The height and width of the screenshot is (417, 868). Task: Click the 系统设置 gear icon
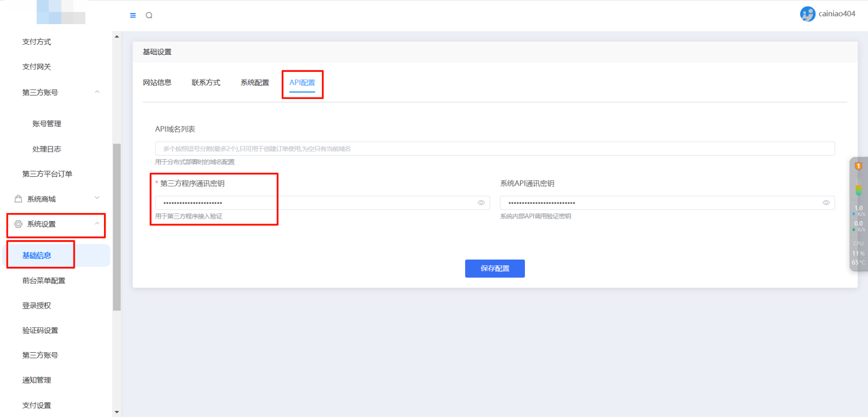coord(19,224)
